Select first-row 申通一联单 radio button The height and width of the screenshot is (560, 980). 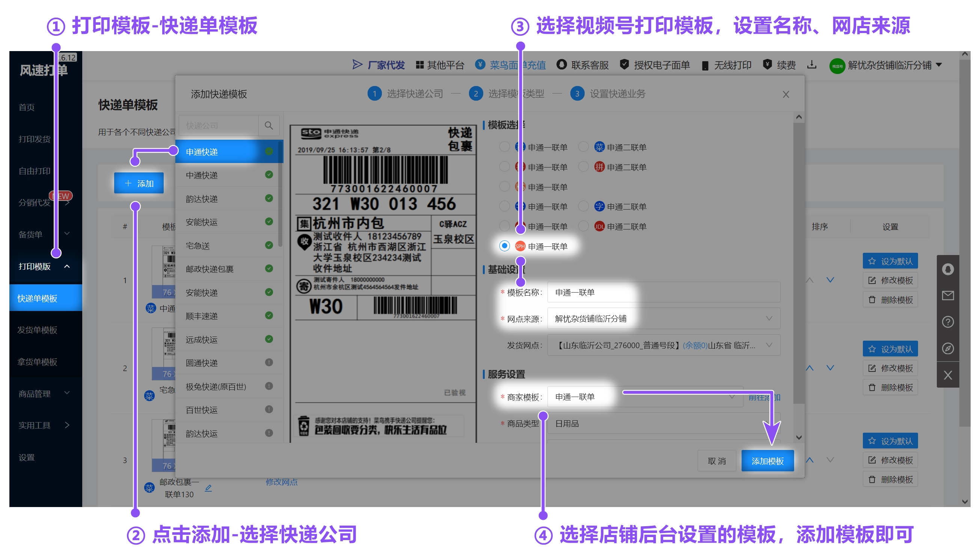click(x=504, y=146)
